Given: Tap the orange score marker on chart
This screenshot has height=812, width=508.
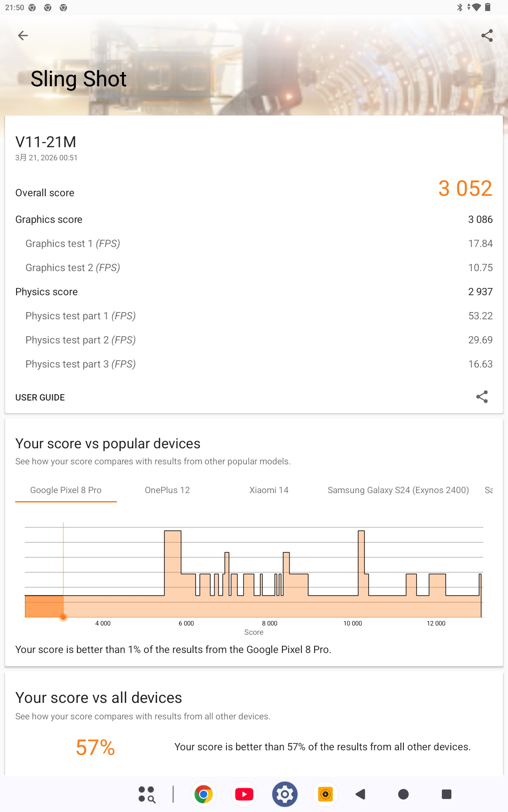Looking at the screenshot, I should click(x=63, y=617).
